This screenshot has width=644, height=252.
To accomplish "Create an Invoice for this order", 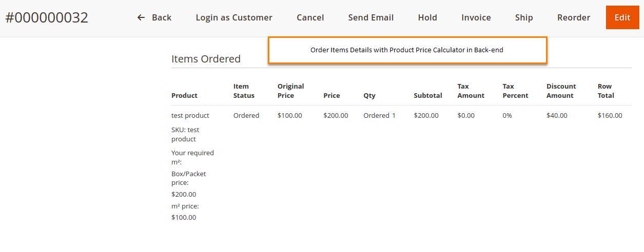I will coord(476,17).
